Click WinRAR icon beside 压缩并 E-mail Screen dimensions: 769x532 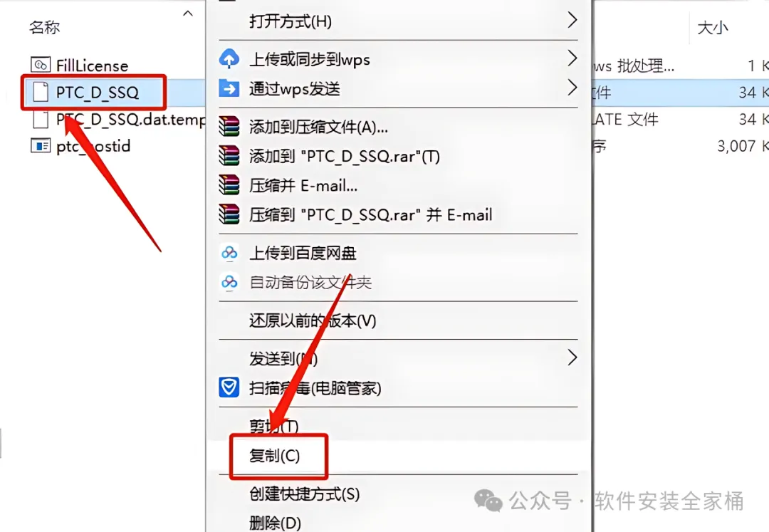coord(229,185)
